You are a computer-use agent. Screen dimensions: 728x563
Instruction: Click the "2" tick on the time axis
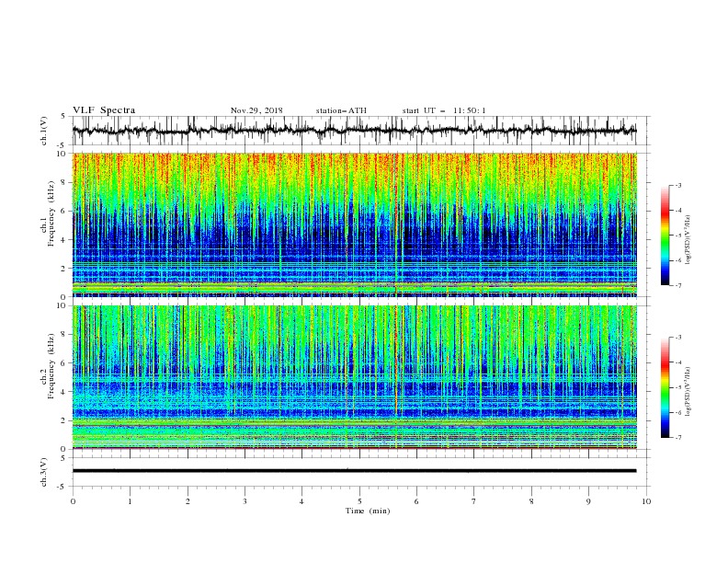(x=188, y=501)
